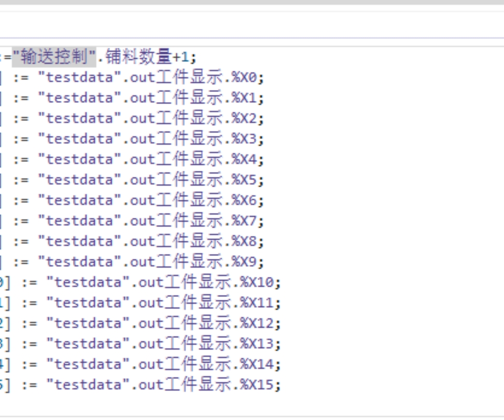Click "testdata" on the %X12 line
This screenshot has width=504, height=420.
click(x=90, y=323)
